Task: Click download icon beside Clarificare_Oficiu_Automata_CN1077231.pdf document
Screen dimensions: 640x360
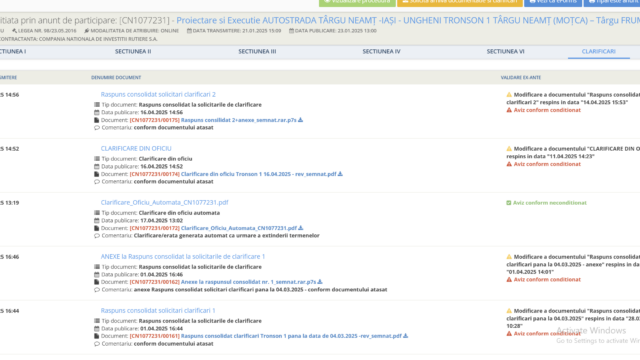Action: click(x=300, y=228)
